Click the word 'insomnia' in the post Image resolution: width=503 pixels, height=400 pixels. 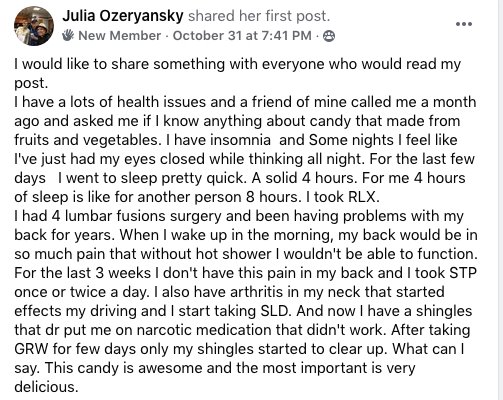(x=240, y=140)
